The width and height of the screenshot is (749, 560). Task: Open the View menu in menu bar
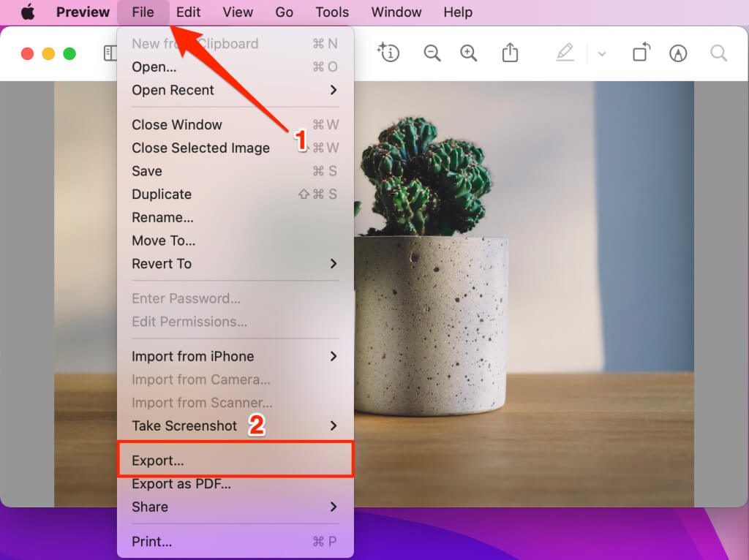(x=238, y=12)
